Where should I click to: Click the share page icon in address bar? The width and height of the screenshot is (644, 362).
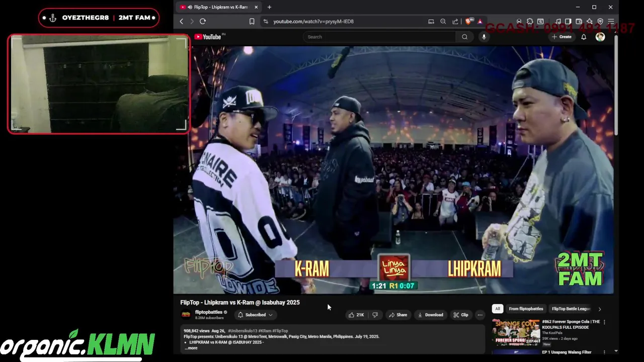coord(455,22)
